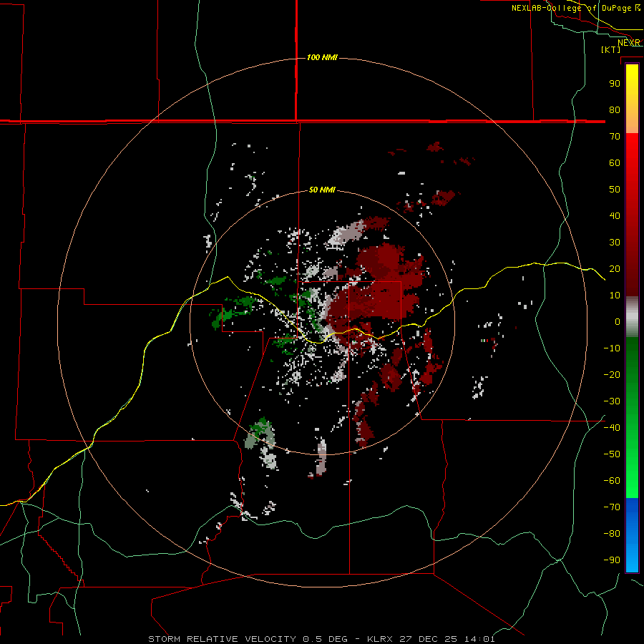The width and height of the screenshot is (644, 644).
Task: Select the -90 value on velocity scale
Action: [x=613, y=560]
